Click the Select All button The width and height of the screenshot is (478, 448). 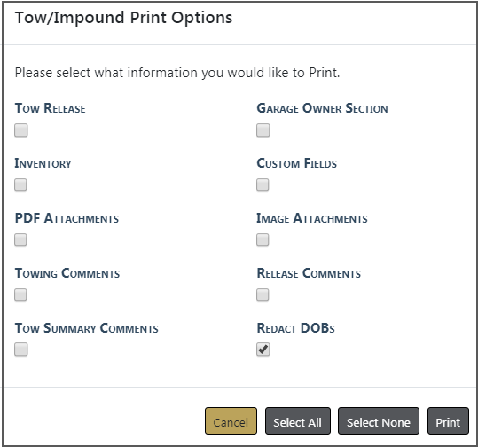(298, 421)
